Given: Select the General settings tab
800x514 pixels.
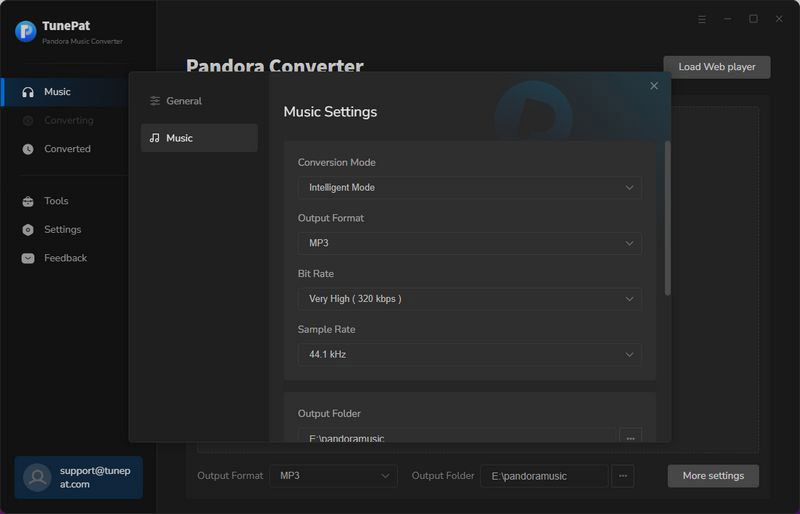Looking at the screenshot, I should [x=199, y=101].
